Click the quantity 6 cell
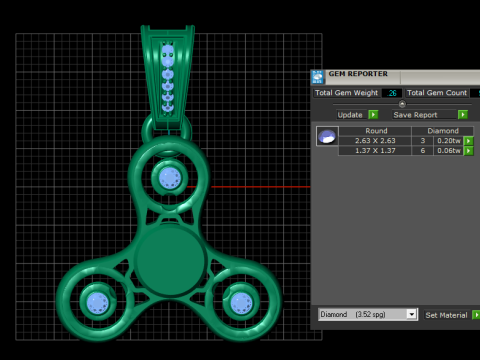The image size is (480, 360). [423, 151]
